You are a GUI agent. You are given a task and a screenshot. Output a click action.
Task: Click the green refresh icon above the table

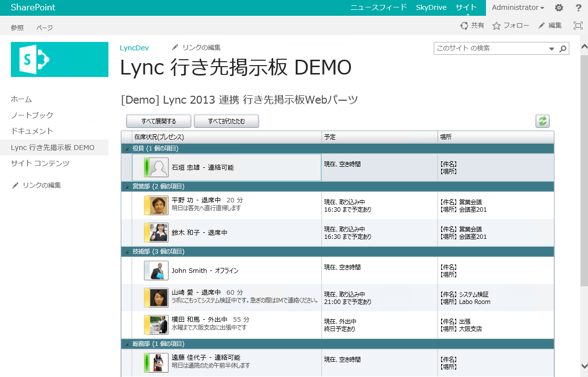click(x=542, y=121)
